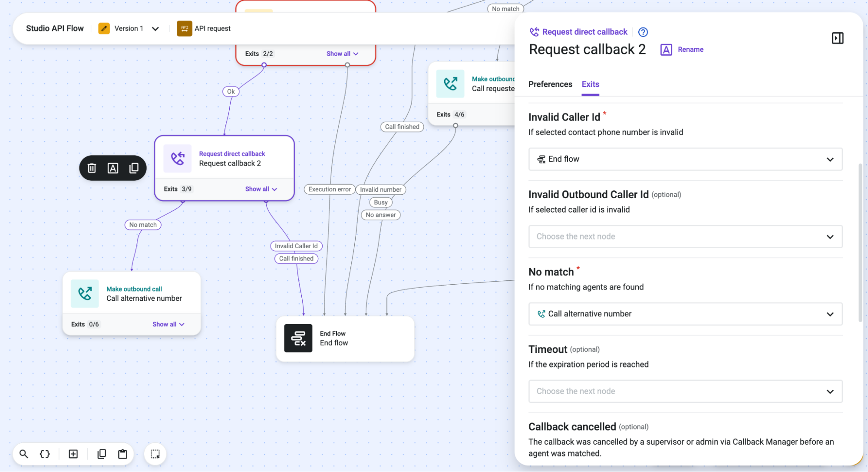Viewport: 868px width, 472px height.
Task: Expand Show all on Request callback 2
Action: [x=261, y=189]
